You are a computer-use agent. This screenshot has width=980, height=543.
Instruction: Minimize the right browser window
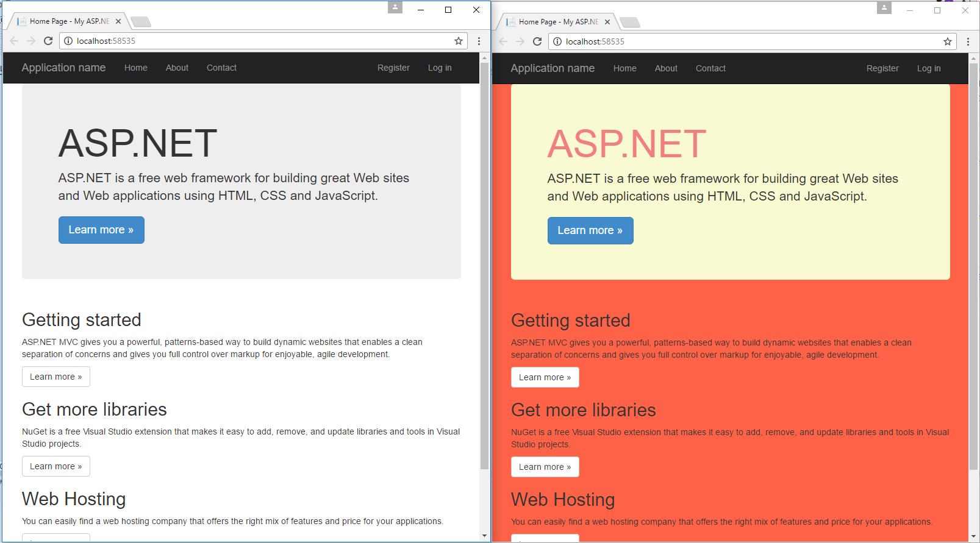910,10
